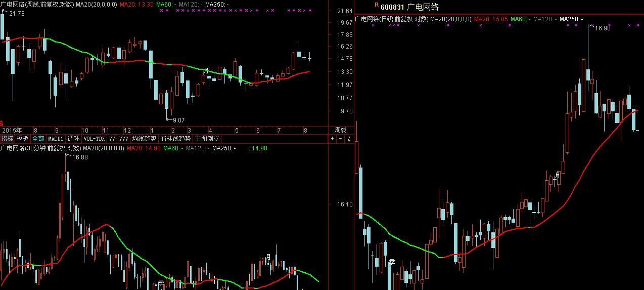Choose the MACD1 indicator tab

click(x=56, y=138)
